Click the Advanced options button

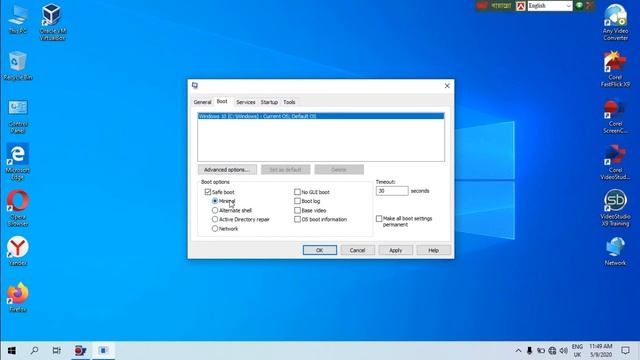coord(227,169)
